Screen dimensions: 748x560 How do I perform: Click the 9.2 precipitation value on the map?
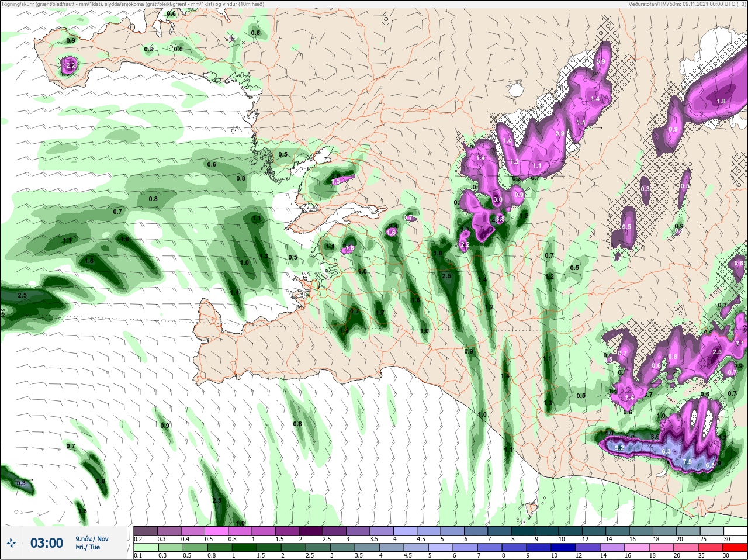(620, 448)
